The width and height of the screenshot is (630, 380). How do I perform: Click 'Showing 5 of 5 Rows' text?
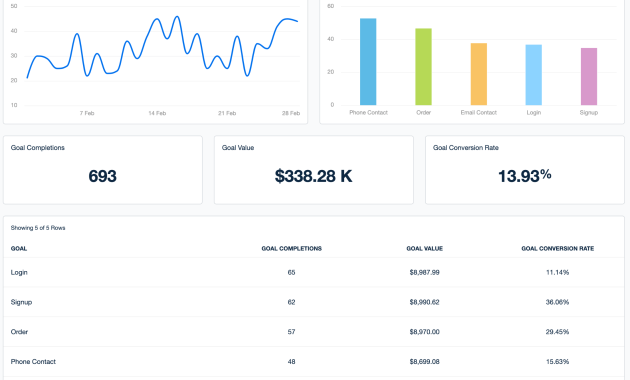[x=38, y=228]
